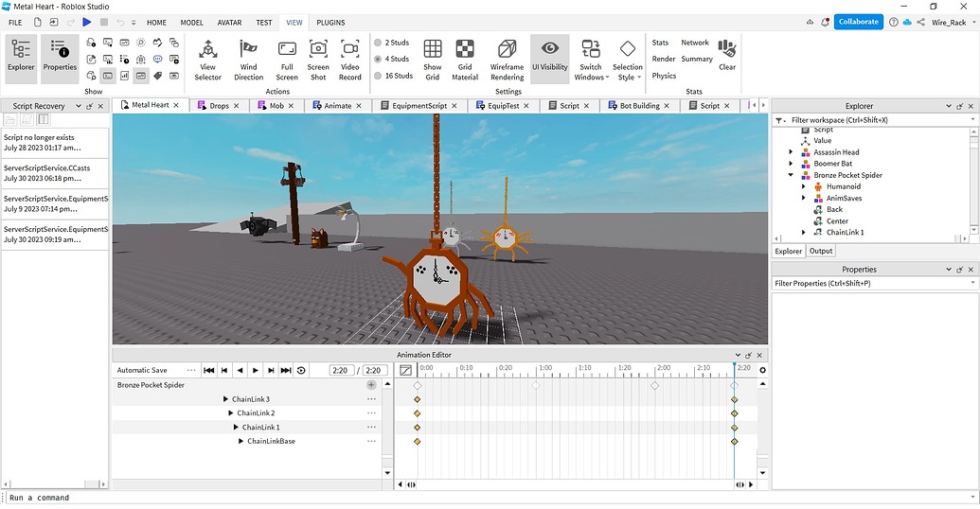This screenshot has width=980, height=509.
Task: Toggle Network stats display
Action: pos(694,43)
